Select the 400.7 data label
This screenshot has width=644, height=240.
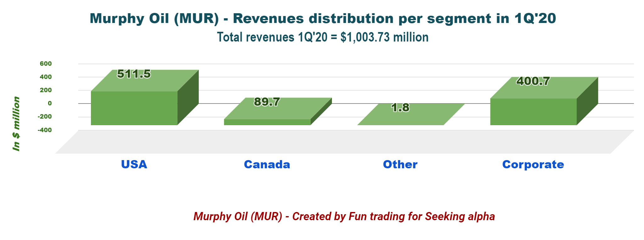[x=533, y=81]
